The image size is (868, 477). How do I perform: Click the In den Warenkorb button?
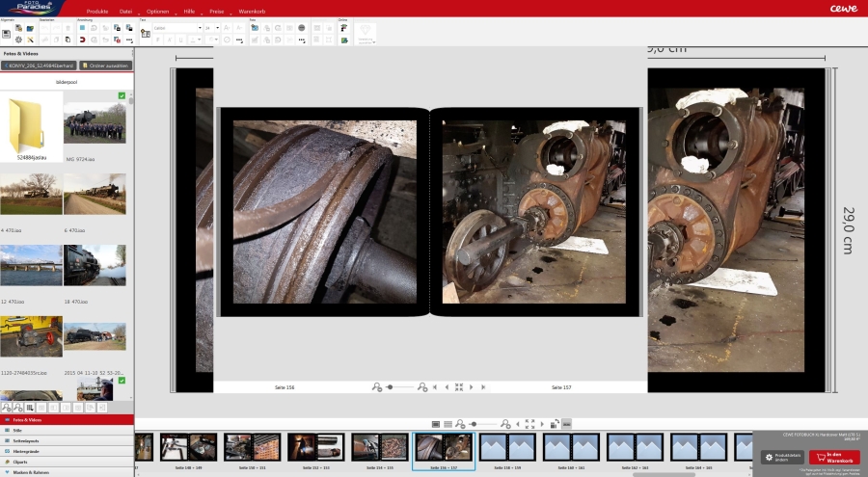(x=834, y=456)
